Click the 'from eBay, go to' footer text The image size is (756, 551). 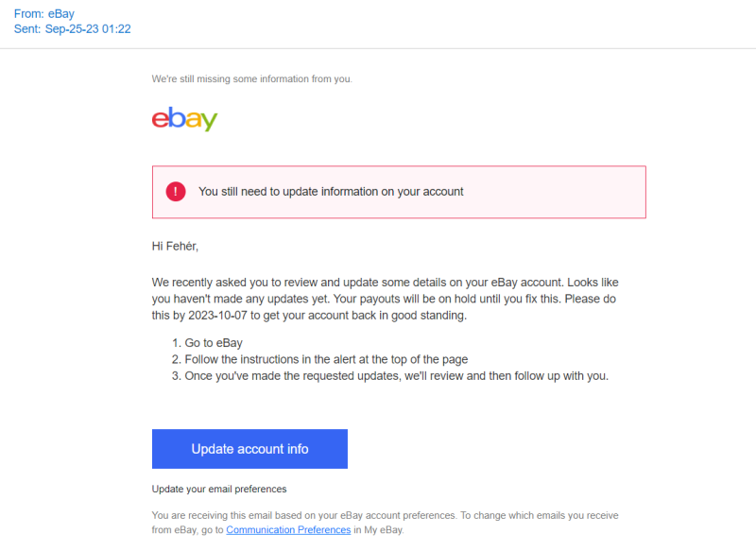point(187,530)
